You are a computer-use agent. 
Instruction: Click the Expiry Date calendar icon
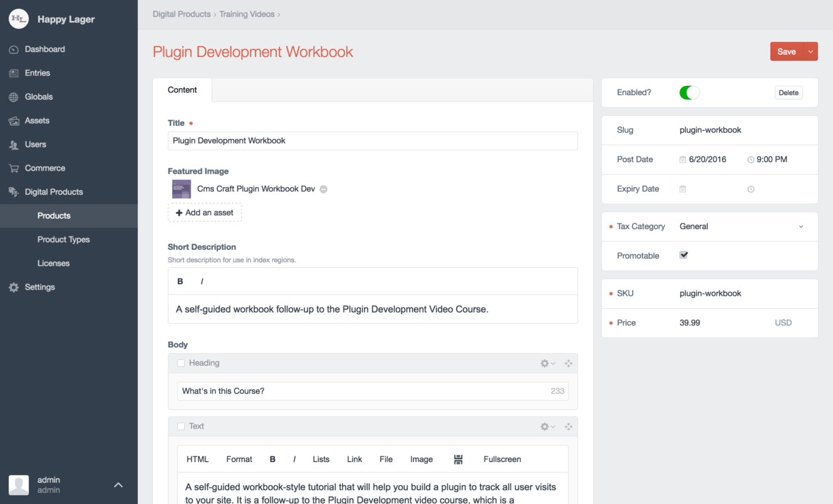[x=683, y=189]
